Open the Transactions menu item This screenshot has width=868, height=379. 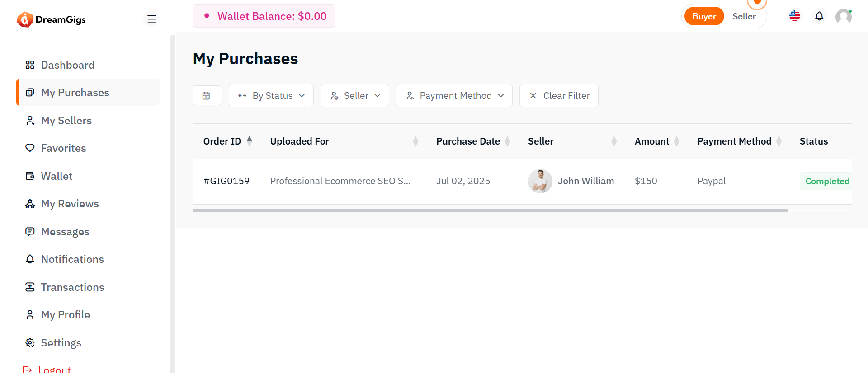click(x=72, y=287)
